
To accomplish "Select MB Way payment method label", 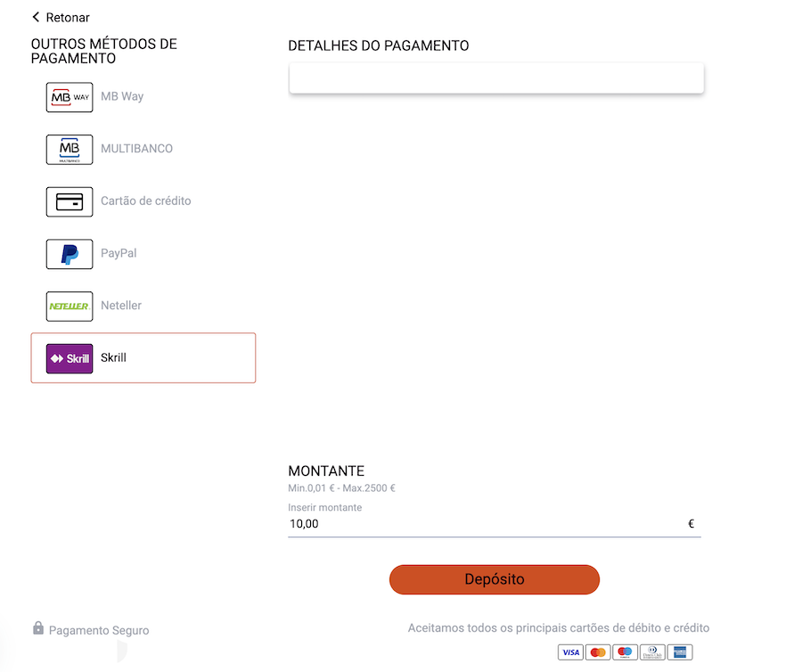I will [x=122, y=96].
